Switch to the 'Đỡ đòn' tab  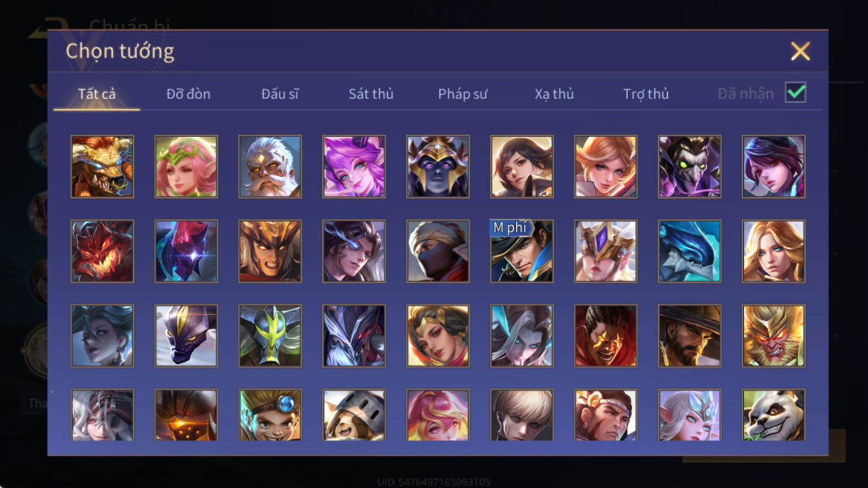click(188, 94)
